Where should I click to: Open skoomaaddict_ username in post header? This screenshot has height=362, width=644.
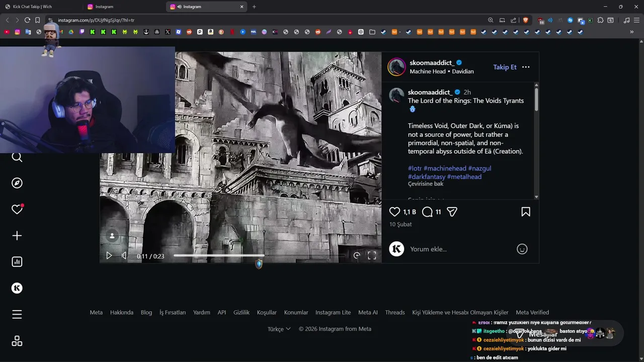coord(432,63)
